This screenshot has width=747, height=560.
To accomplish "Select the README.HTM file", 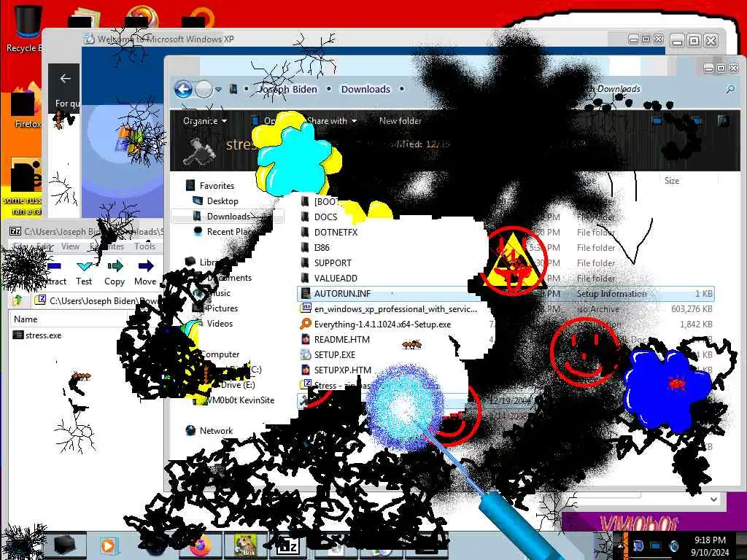I will point(341,340).
